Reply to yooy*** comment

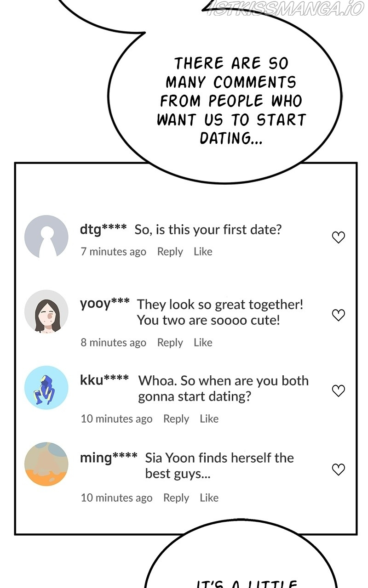coord(170,343)
